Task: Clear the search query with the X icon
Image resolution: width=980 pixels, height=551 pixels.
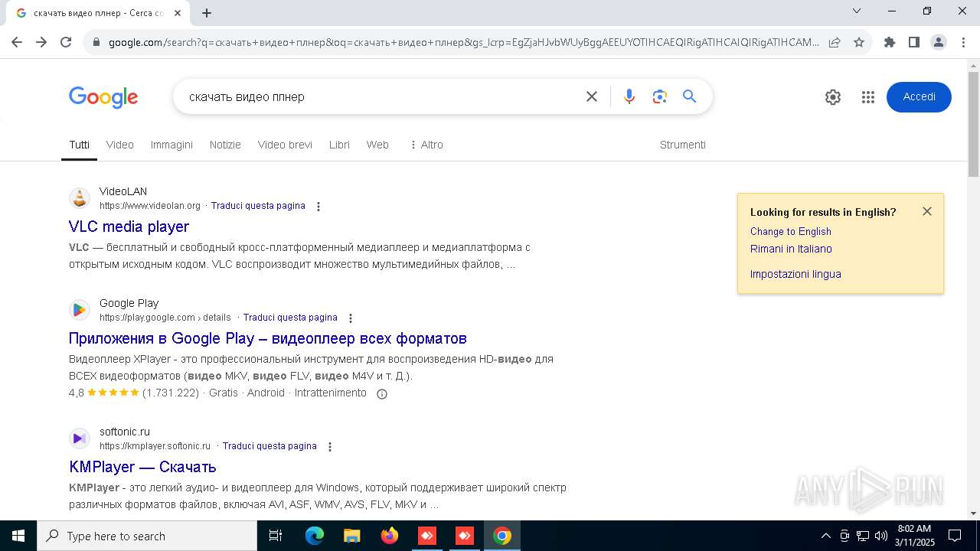Action: [592, 96]
